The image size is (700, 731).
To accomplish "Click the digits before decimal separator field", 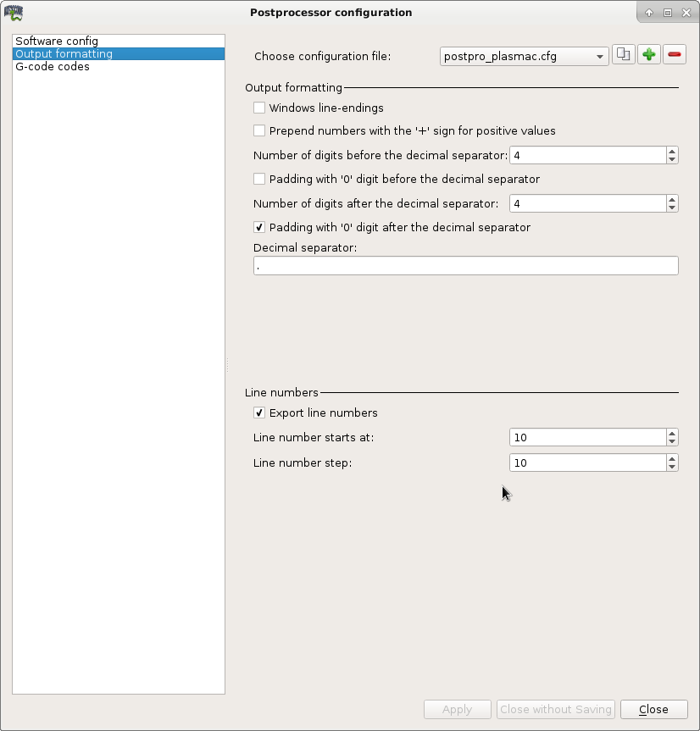I will tap(587, 155).
